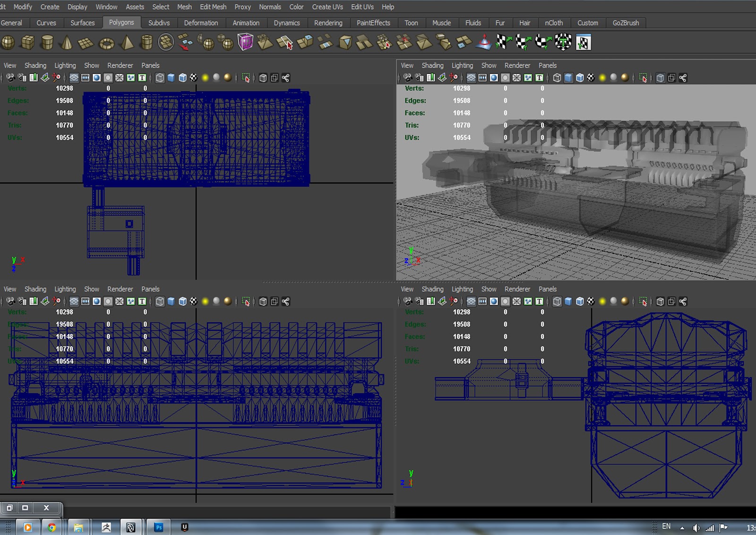Open Lighting menu in top-left viewport
This screenshot has height=535, width=756.
(x=65, y=65)
